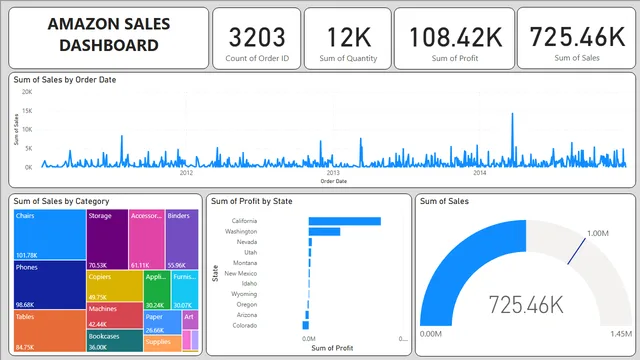Screen dimensions: 640x360
Task: Click the Sum of Profit by State title
Action: (x=251, y=201)
